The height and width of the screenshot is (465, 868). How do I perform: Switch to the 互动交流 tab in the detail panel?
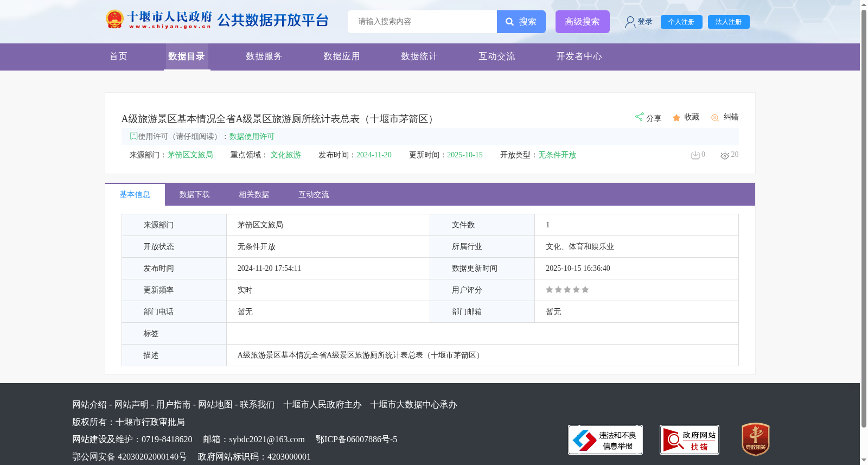coord(314,194)
